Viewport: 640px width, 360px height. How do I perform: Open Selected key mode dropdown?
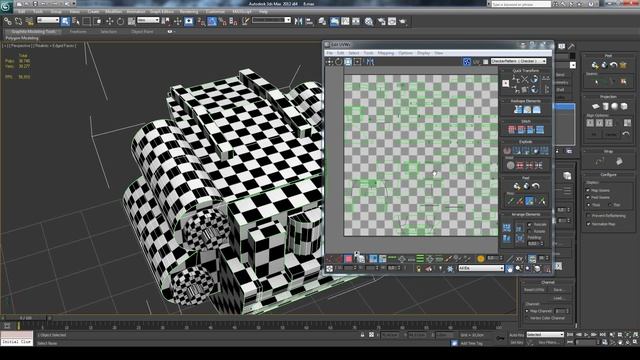(545, 335)
